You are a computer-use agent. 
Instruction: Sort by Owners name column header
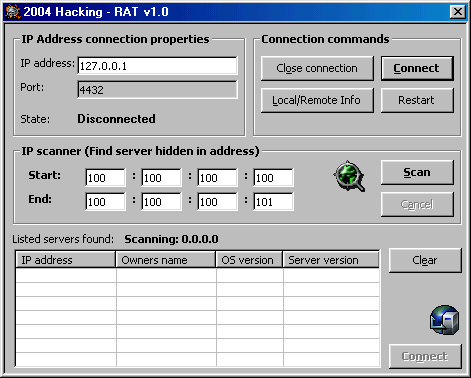pos(166,260)
